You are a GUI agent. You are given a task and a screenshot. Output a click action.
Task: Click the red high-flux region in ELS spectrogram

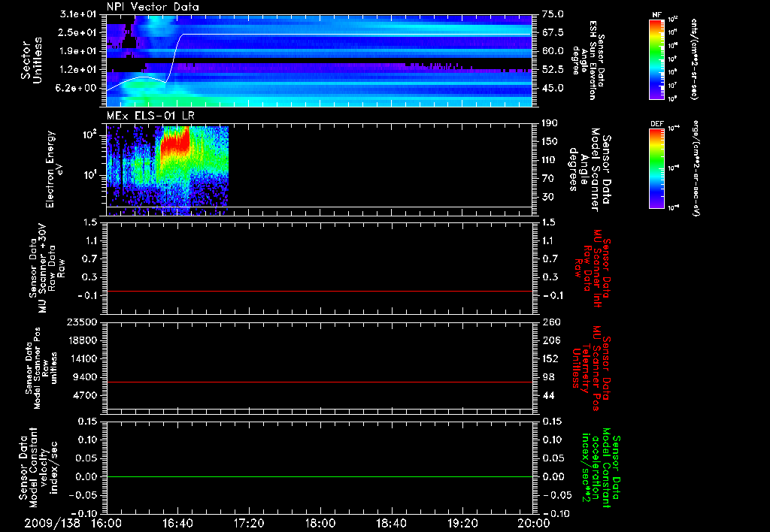pos(174,142)
